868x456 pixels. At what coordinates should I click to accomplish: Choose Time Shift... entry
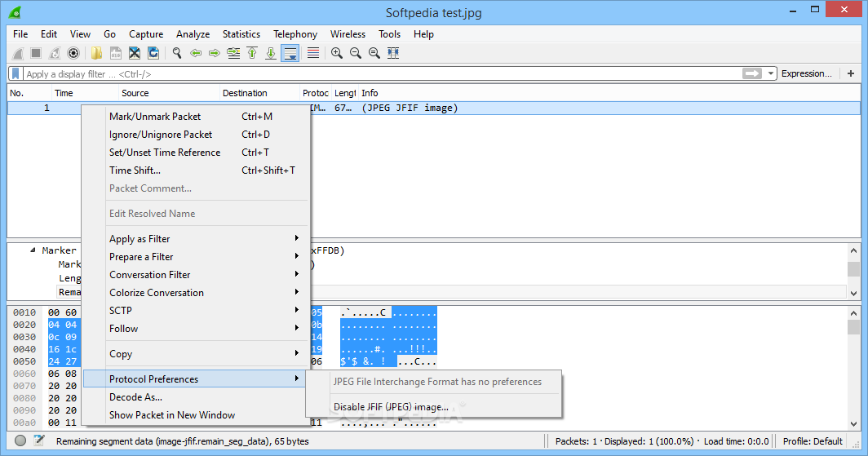click(195, 170)
